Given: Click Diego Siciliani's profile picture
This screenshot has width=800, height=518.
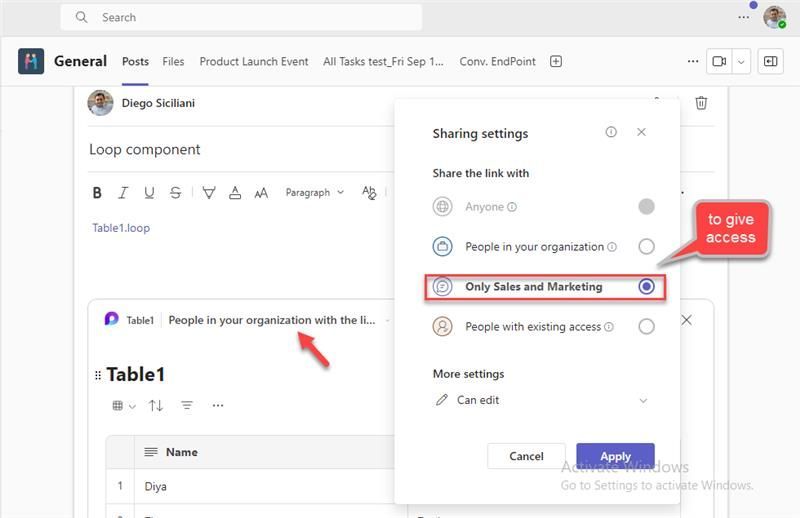Looking at the screenshot, I should 100,103.
